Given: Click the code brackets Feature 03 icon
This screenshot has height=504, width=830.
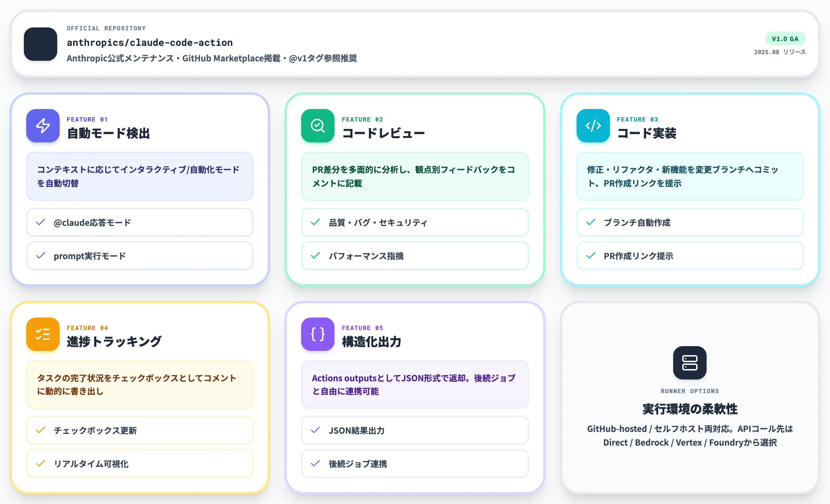Looking at the screenshot, I should 593,125.
